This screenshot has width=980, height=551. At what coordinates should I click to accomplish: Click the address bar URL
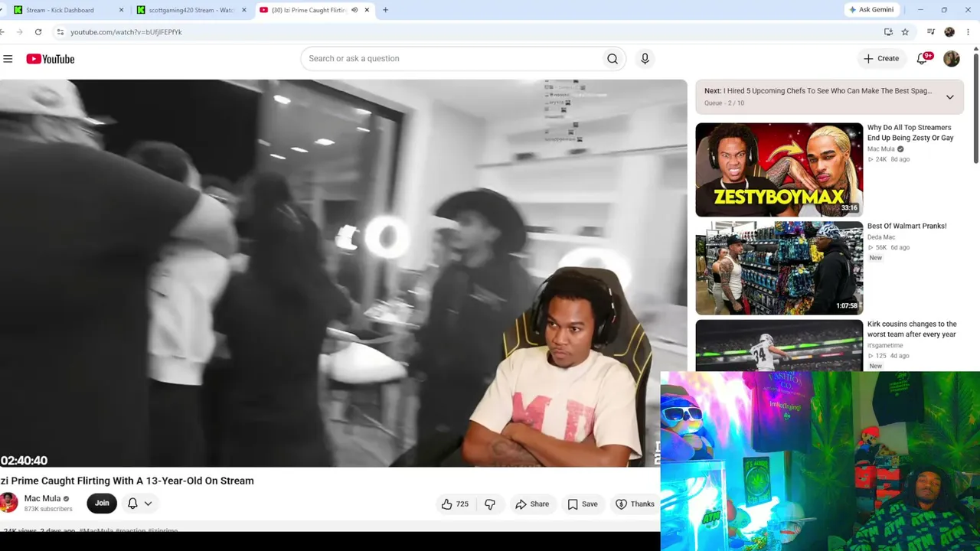[x=126, y=32]
